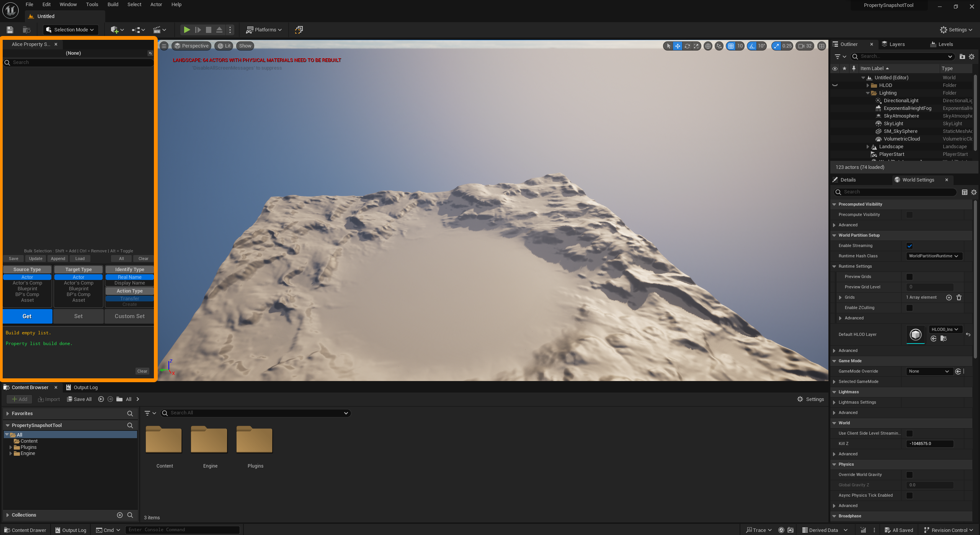
Task: Click Save All in the Content Browser
Action: pyautogui.click(x=79, y=399)
